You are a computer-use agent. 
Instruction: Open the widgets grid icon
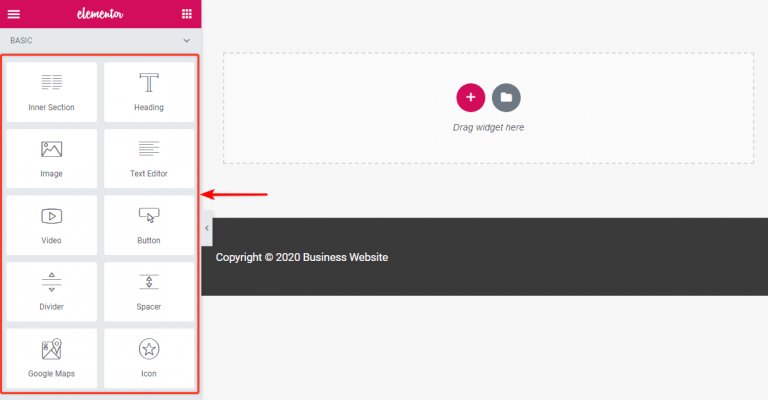pyautogui.click(x=187, y=14)
